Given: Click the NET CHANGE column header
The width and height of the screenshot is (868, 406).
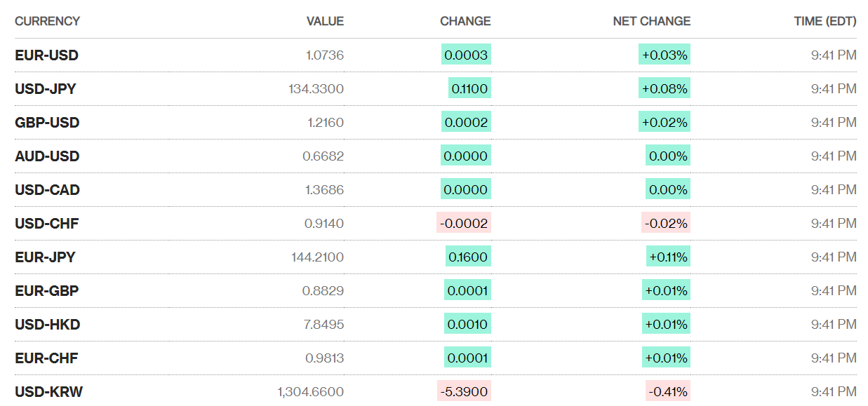Looking at the screenshot, I should 651,21.
